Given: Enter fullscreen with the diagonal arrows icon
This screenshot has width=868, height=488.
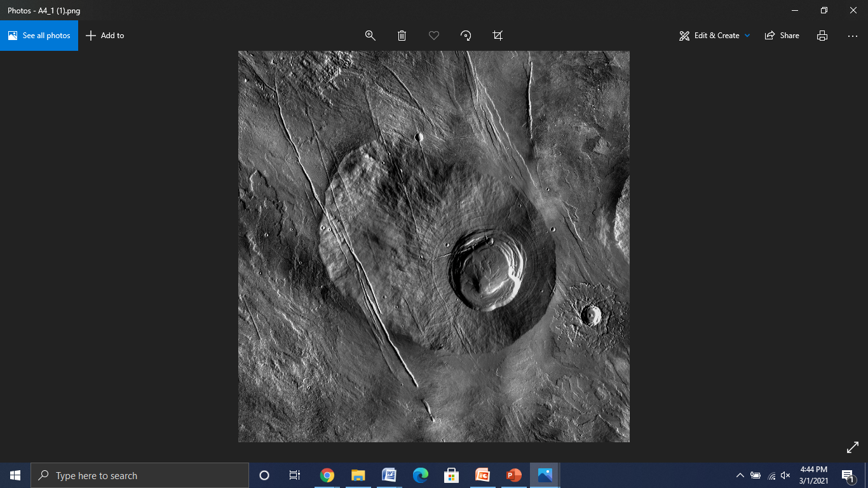Looking at the screenshot, I should [853, 448].
